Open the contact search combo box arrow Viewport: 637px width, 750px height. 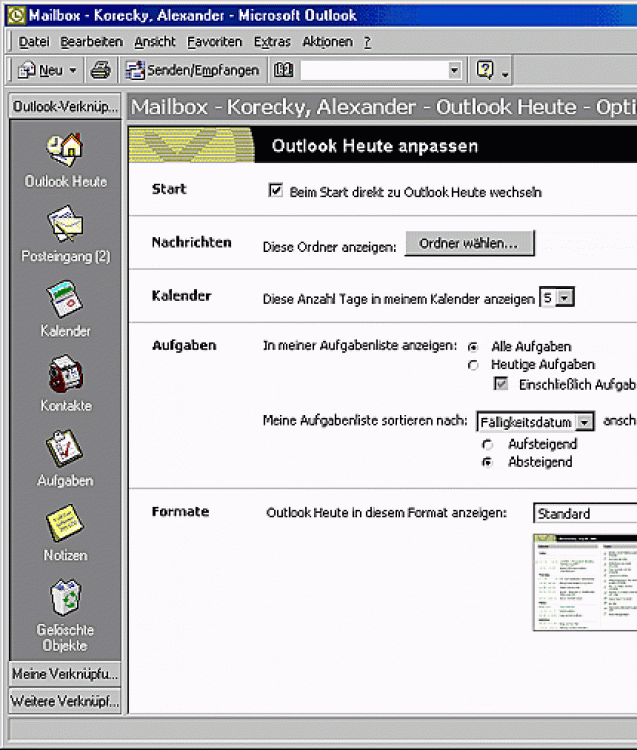454,71
